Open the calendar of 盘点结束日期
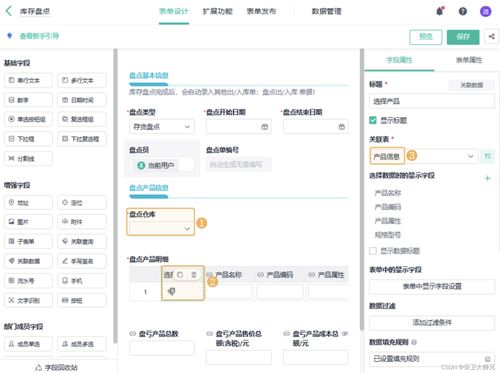The width and height of the screenshot is (500, 373). (x=342, y=127)
